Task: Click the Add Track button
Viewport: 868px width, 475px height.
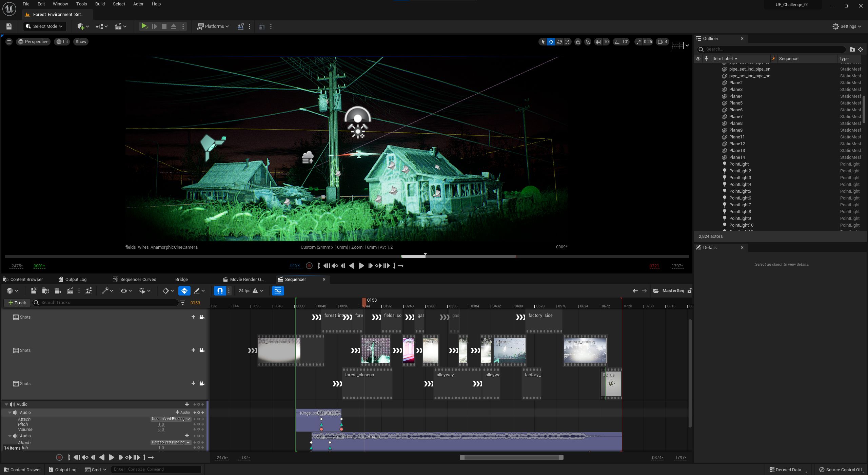Action: point(17,303)
